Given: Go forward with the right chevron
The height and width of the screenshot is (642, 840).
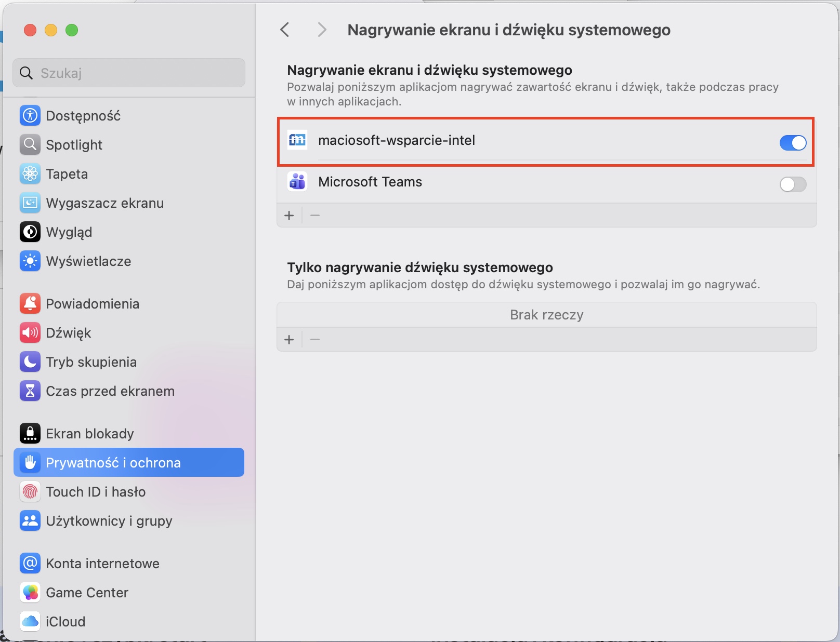Looking at the screenshot, I should (x=322, y=30).
